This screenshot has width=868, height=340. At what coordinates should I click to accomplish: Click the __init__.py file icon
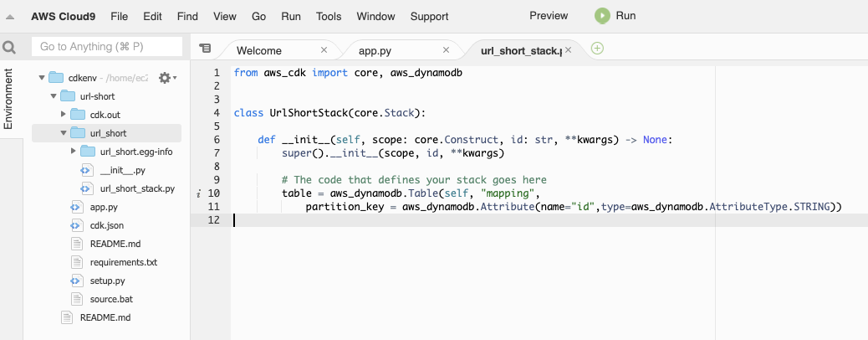pos(87,170)
